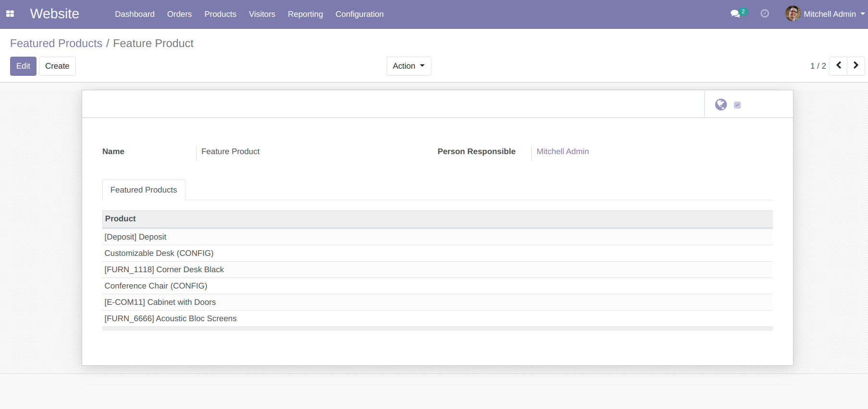Go to next record arrow

(856, 66)
